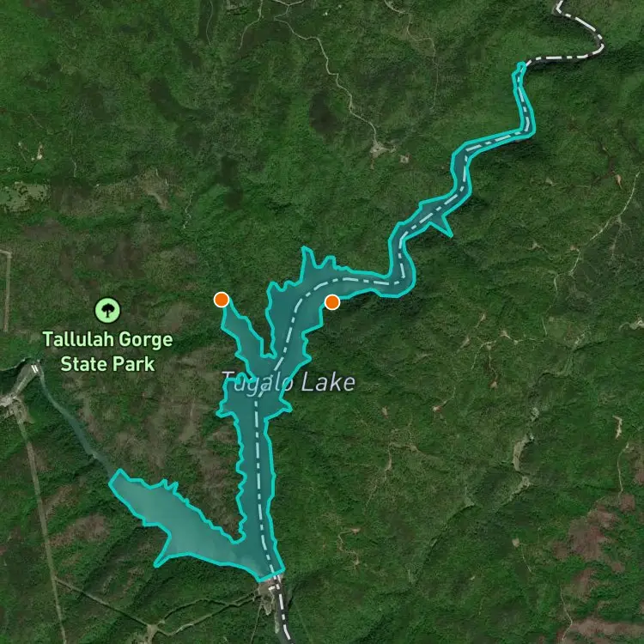
Task: Open the Tallulah Gorge State Park label
Action: (107, 352)
